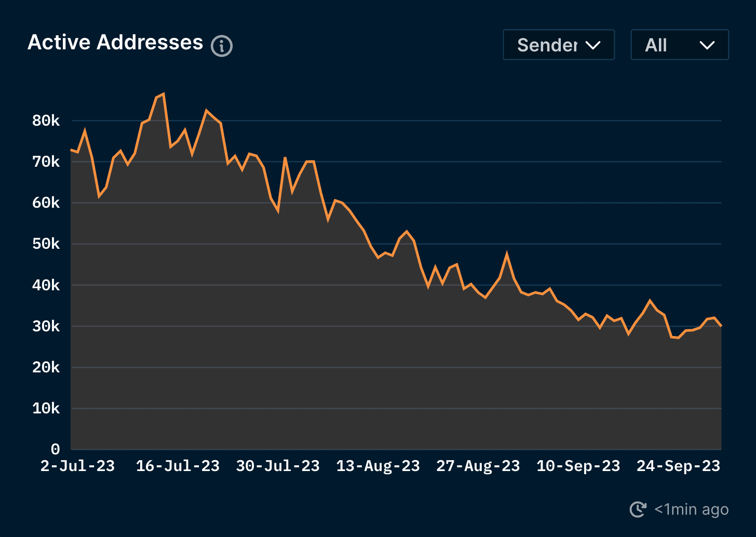Image resolution: width=756 pixels, height=537 pixels.
Task: Click the Active Addresses title
Action: (x=115, y=43)
